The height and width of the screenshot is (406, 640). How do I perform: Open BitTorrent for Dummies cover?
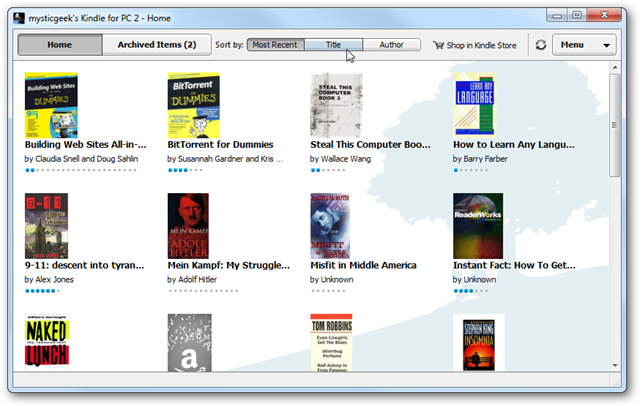[193, 105]
